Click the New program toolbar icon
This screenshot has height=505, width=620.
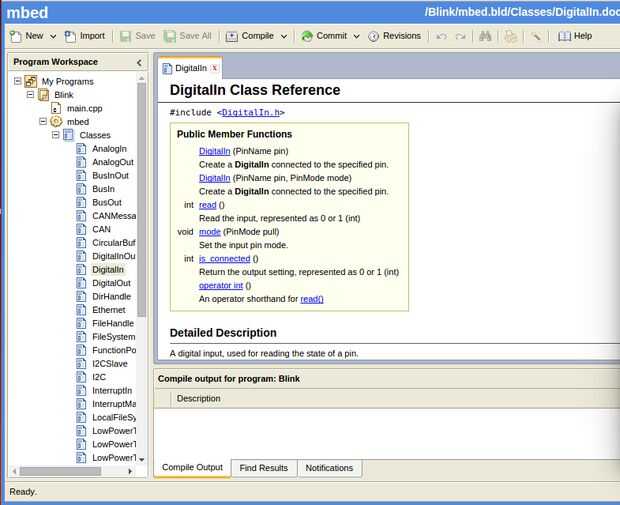(16, 36)
